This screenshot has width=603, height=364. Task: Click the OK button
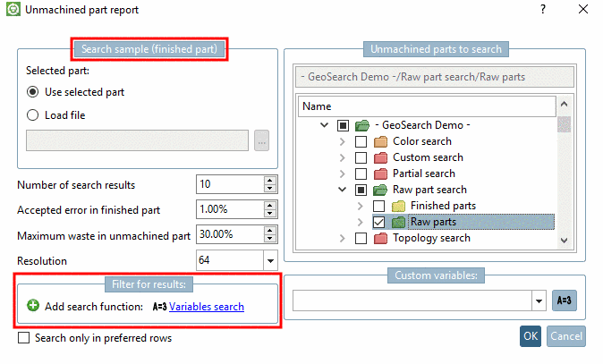pos(531,336)
